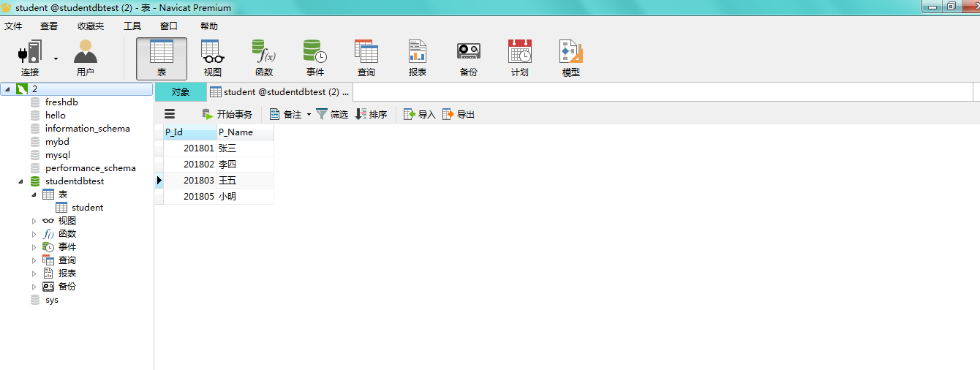The image size is (980, 370).
Task: Select the studentdbtest database
Action: coord(75,181)
